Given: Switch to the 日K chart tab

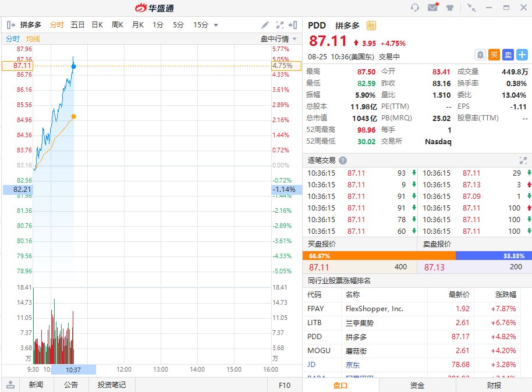Looking at the screenshot, I should pyautogui.click(x=97, y=25).
